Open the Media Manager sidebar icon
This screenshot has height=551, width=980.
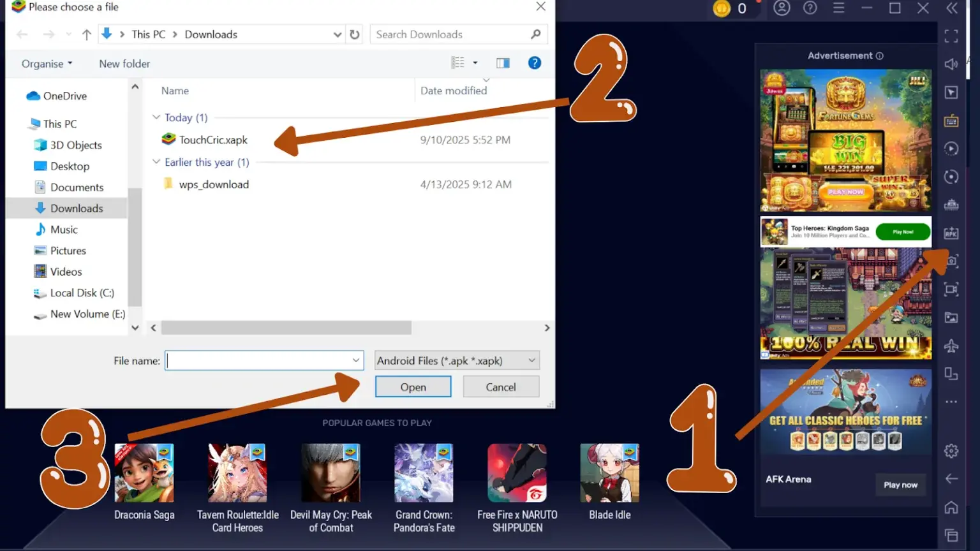pos(951,317)
